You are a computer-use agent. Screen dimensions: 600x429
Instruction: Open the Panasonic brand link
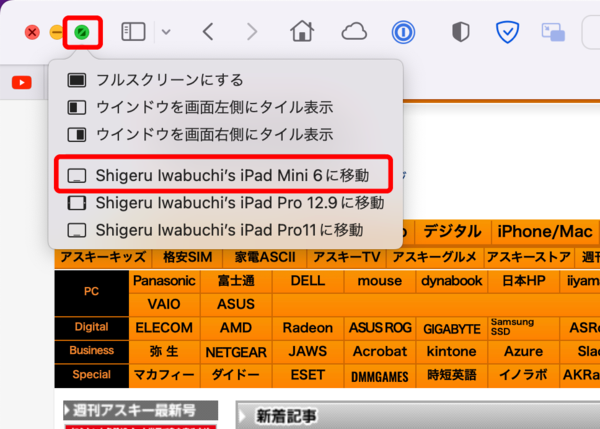[164, 281]
